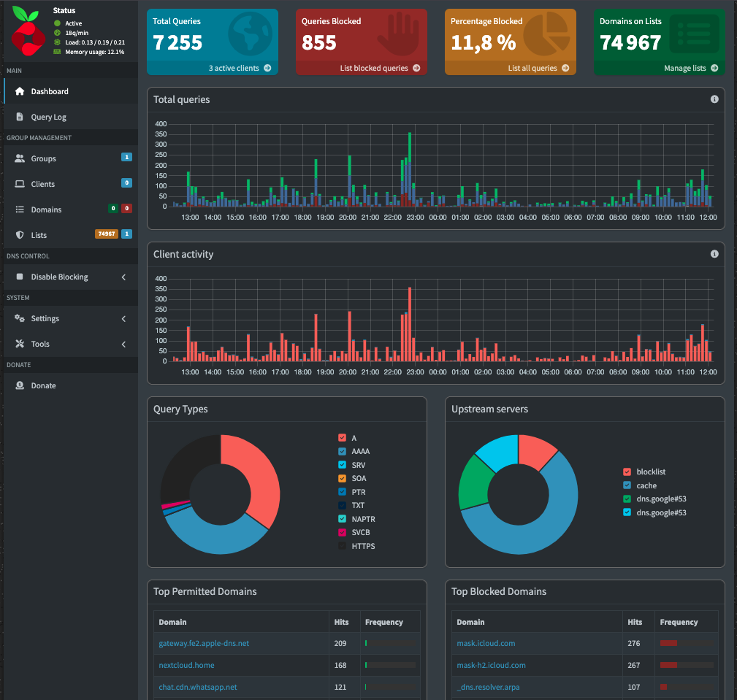Toggle the cache upstream checkbox
Screen dimensions: 737x700
coord(627,485)
